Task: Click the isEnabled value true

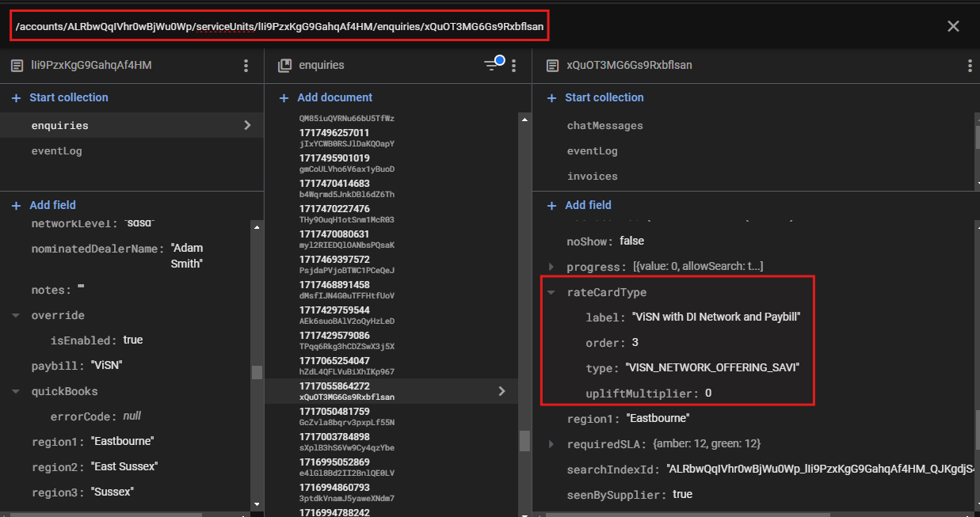Action: 133,340
